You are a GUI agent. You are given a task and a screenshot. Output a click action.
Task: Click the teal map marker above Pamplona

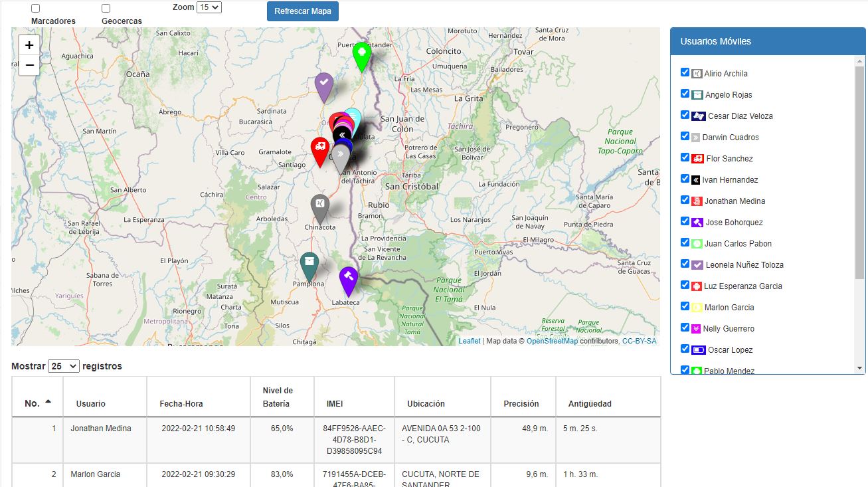coord(309,264)
